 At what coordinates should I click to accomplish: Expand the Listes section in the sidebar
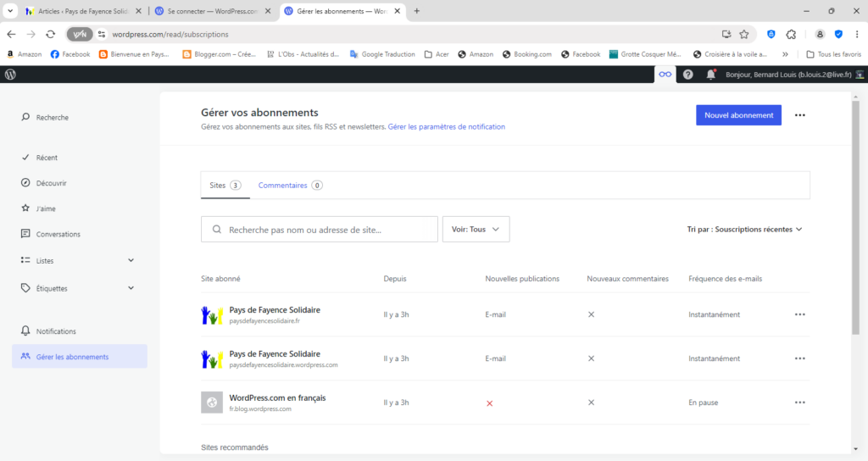(x=131, y=260)
